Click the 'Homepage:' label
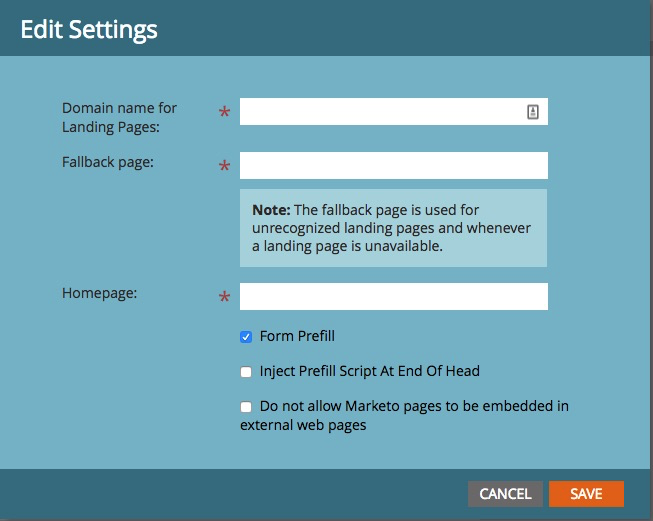This screenshot has width=653, height=521. (98, 292)
